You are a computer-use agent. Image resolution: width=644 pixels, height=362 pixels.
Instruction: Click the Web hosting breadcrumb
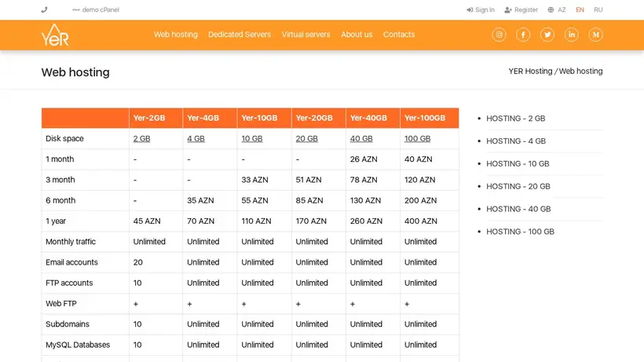point(580,71)
